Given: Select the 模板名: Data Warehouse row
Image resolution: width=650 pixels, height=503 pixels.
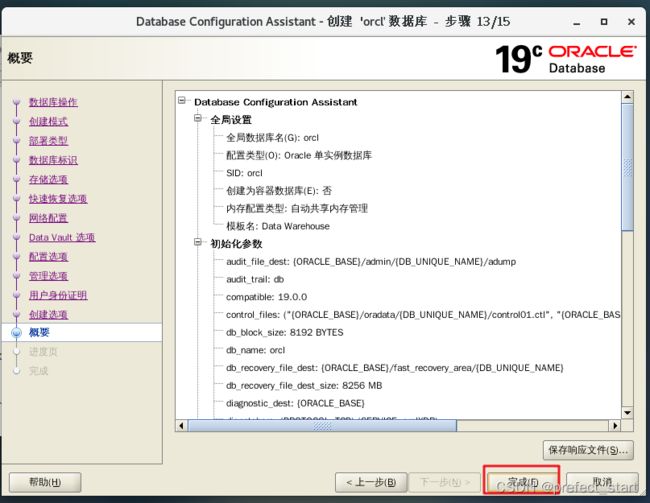Looking at the screenshot, I should 278,226.
